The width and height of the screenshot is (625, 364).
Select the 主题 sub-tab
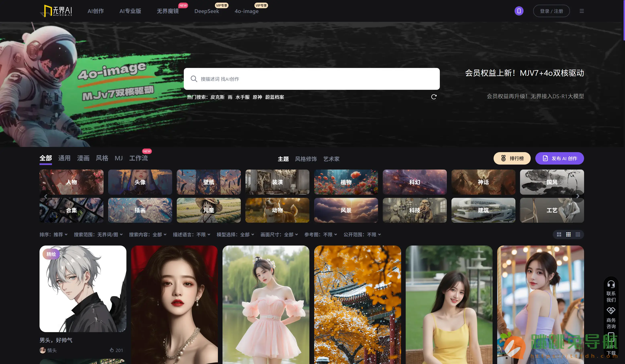(x=283, y=159)
